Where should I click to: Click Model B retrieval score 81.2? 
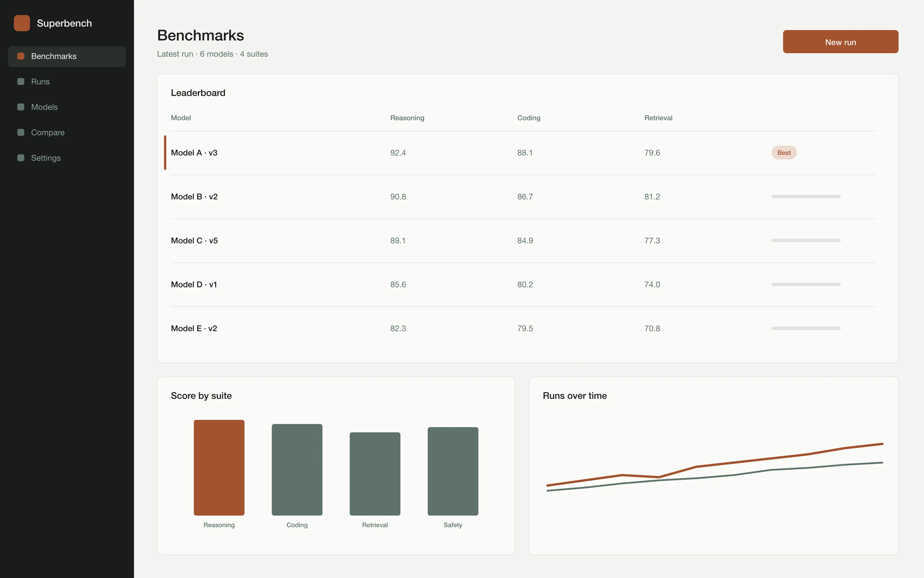tap(652, 197)
